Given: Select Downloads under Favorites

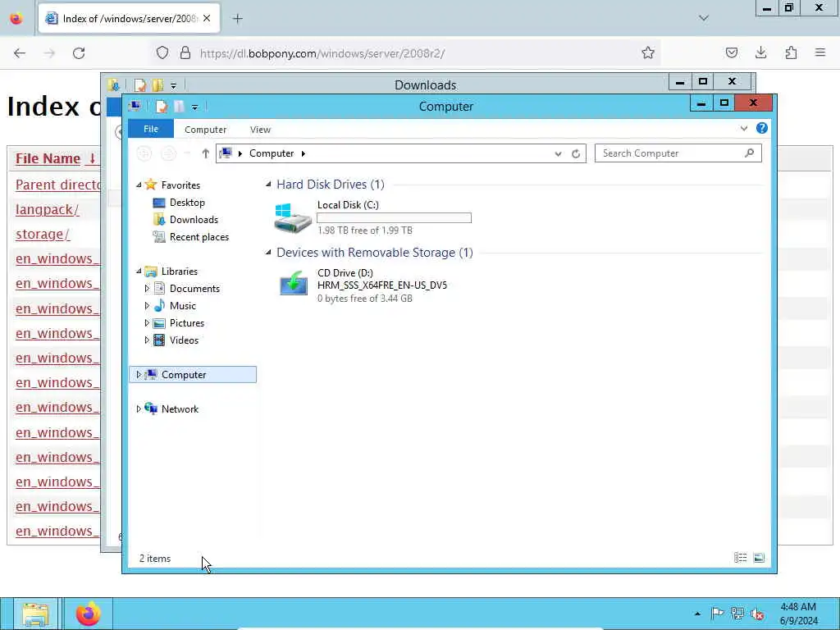Looking at the screenshot, I should (x=194, y=220).
